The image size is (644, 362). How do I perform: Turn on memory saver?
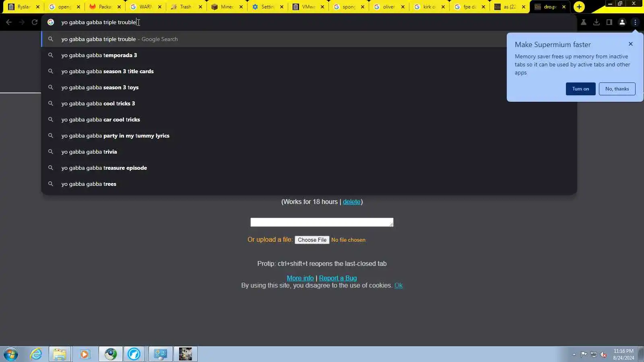pos(580,89)
